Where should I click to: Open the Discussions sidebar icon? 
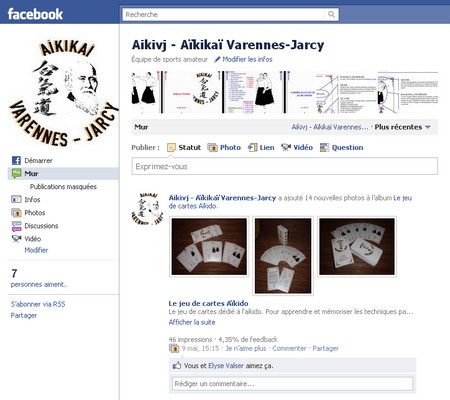click(16, 226)
